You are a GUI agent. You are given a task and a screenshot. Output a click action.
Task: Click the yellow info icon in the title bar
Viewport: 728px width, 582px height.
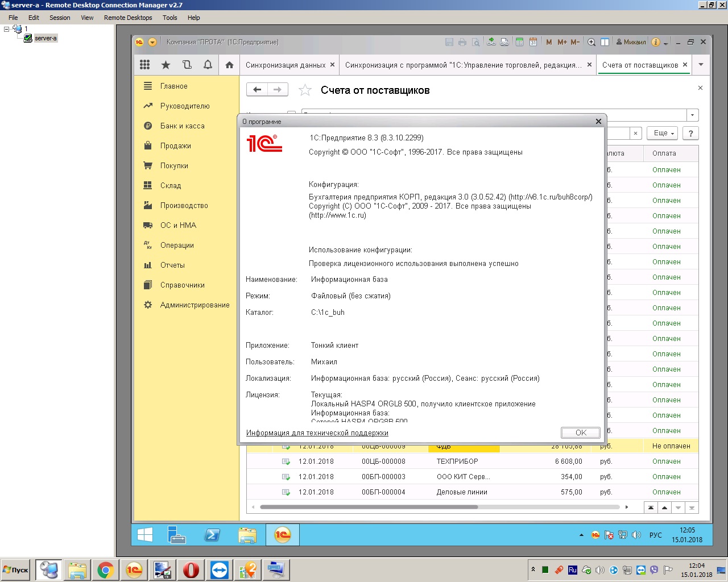click(656, 42)
